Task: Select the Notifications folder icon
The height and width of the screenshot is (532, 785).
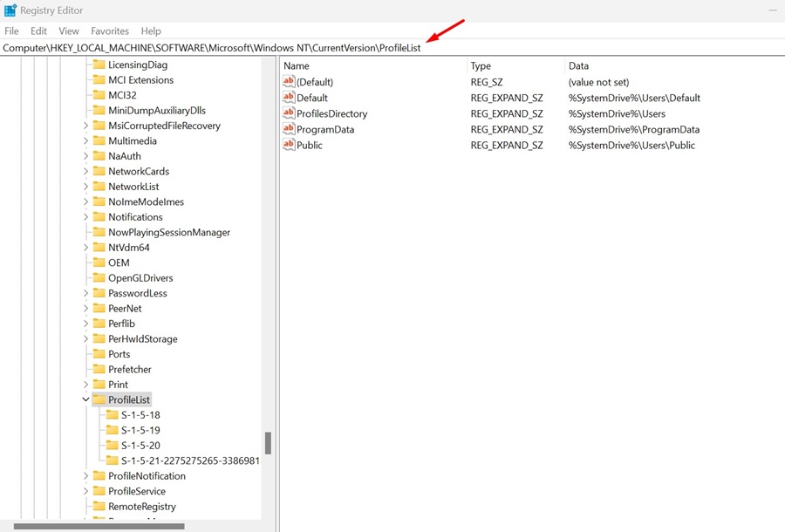Action: [x=99, y=216]
